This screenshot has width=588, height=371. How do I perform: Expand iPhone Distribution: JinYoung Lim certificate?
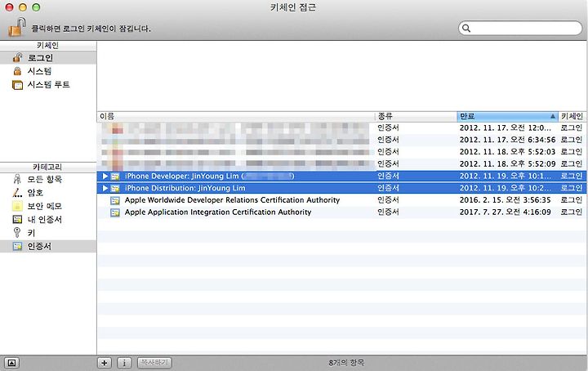pyautogui.click(x=105, y=188)
